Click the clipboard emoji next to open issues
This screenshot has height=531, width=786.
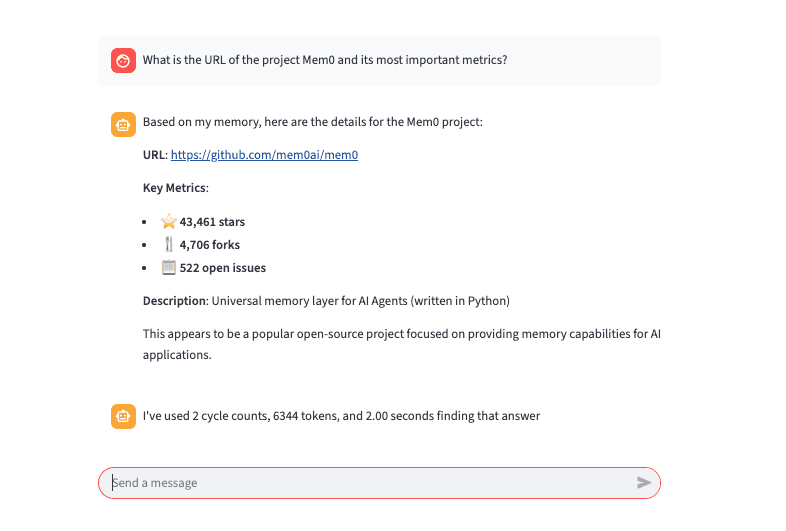(168, 267)
